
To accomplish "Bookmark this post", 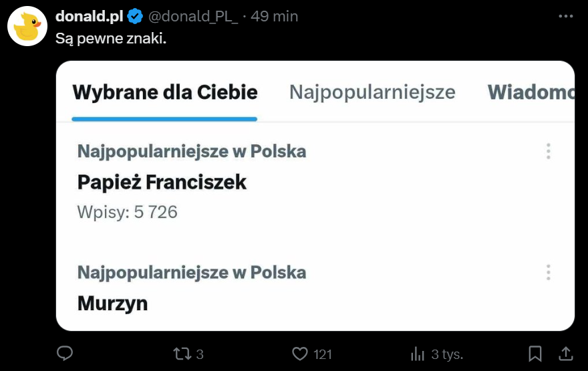I will pyautogui.click(x=535, y=353).
